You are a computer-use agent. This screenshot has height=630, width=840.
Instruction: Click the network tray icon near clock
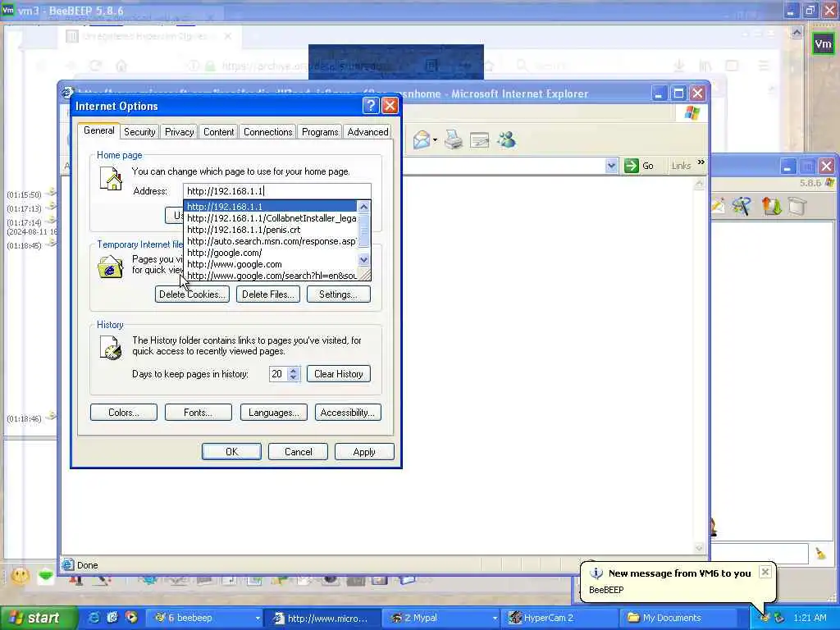click(x=779, y=618)
